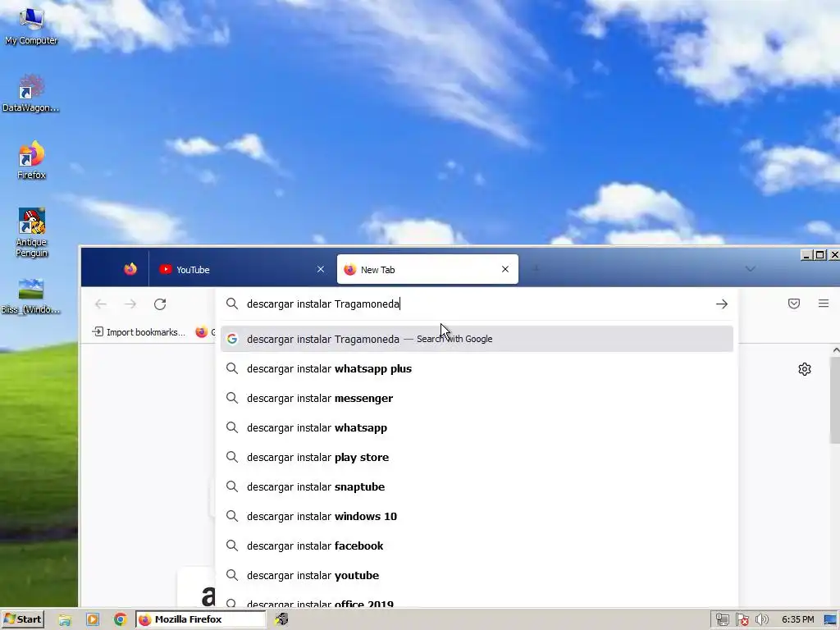Image resolution: width=840 pixels, height=630 pixels.
Task: Expand the list all tabs chevron
Action: click(750, 269)
